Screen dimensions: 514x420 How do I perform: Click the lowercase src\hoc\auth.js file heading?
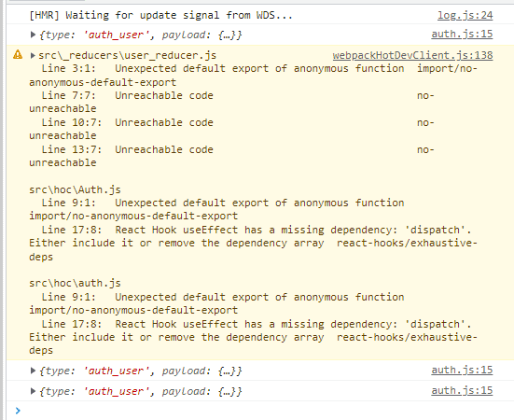[75, 283]
